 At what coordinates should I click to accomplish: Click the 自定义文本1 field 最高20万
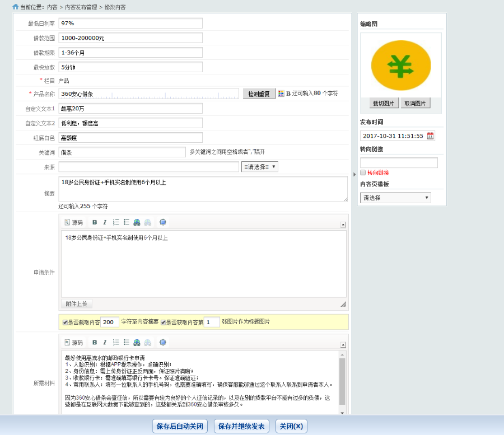click(130, 109)
